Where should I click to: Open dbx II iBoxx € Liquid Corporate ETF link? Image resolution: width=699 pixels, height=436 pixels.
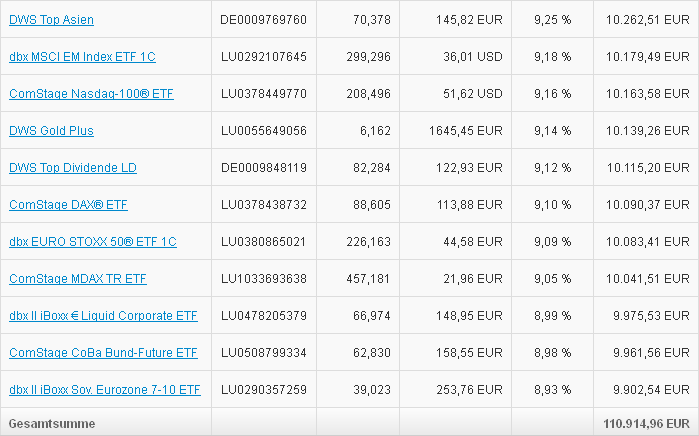(x=103, y=316)
